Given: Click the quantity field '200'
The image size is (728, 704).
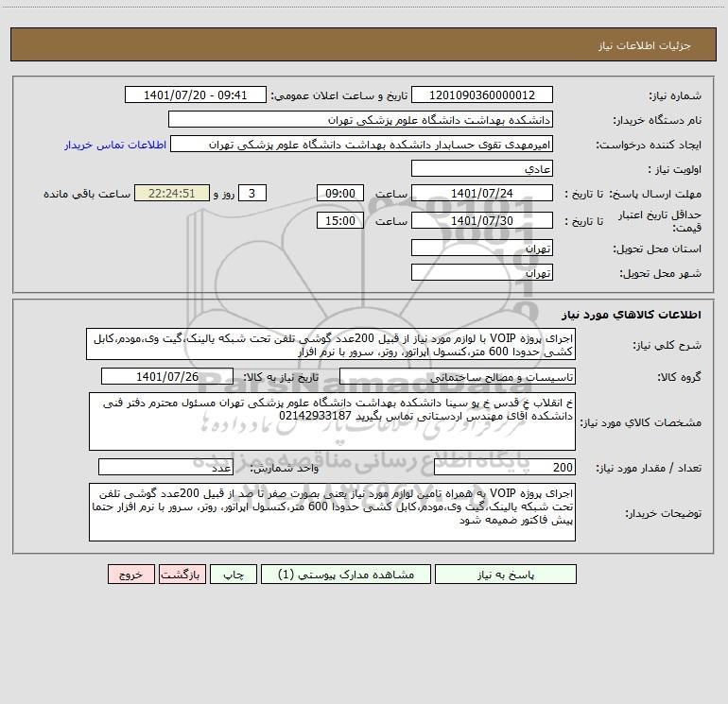Looking at the screenshot, I should 505,468.
